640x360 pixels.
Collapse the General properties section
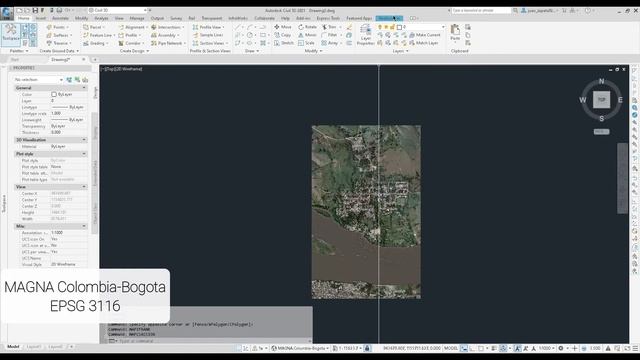click(x=84, y=88)
